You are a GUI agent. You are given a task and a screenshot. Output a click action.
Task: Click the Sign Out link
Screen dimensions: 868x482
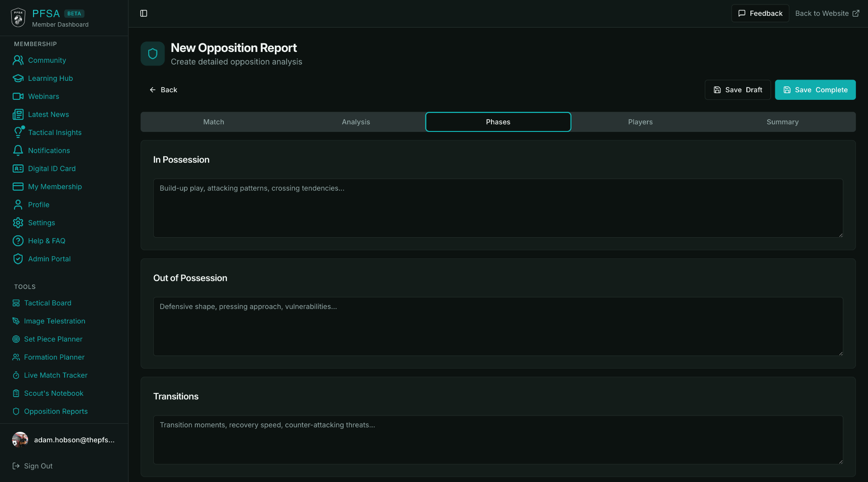click(x=33, y=466)
